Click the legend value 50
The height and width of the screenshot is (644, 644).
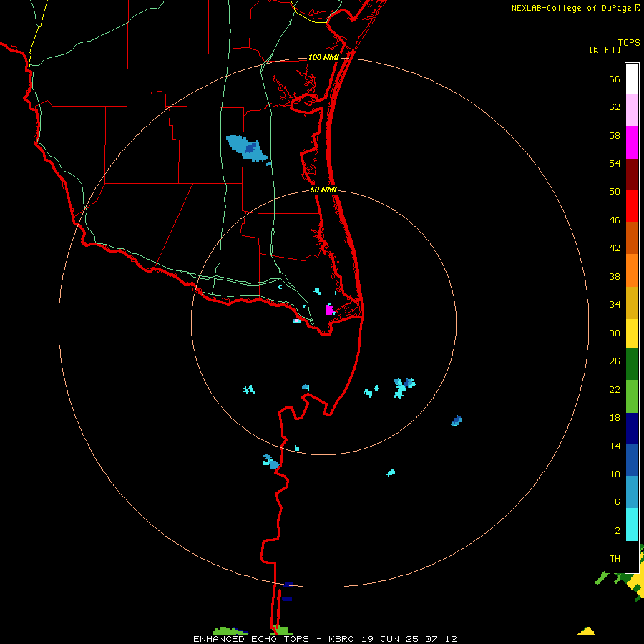pos(615,192)
